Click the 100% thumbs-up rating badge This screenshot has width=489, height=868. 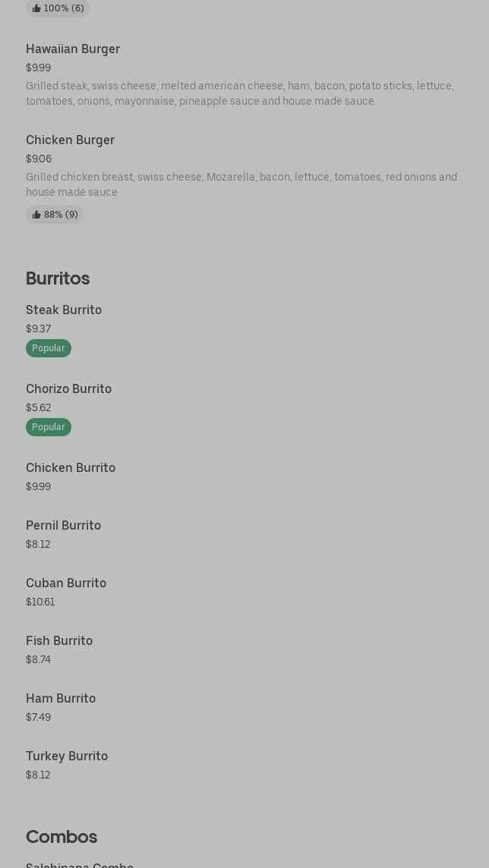pyautogui.click(x=58, y=8)
